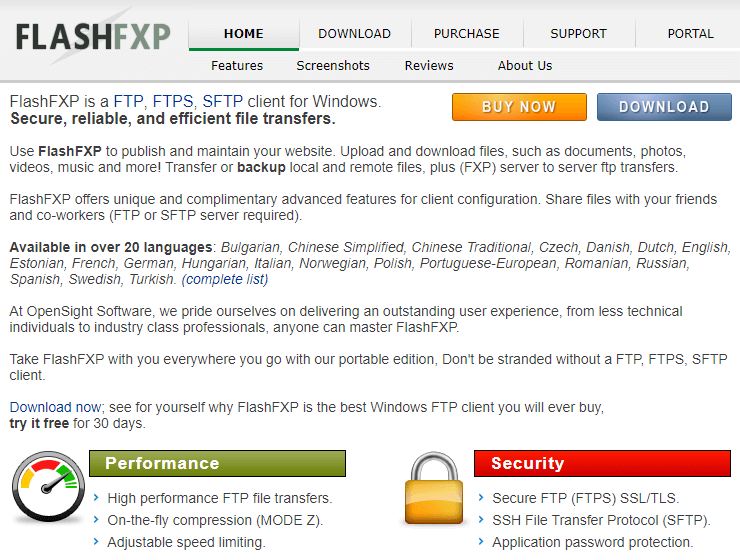Screen dimensions: 740x560
Task: Select the SUPPORT menu tab
Action: tap(578, 33)
